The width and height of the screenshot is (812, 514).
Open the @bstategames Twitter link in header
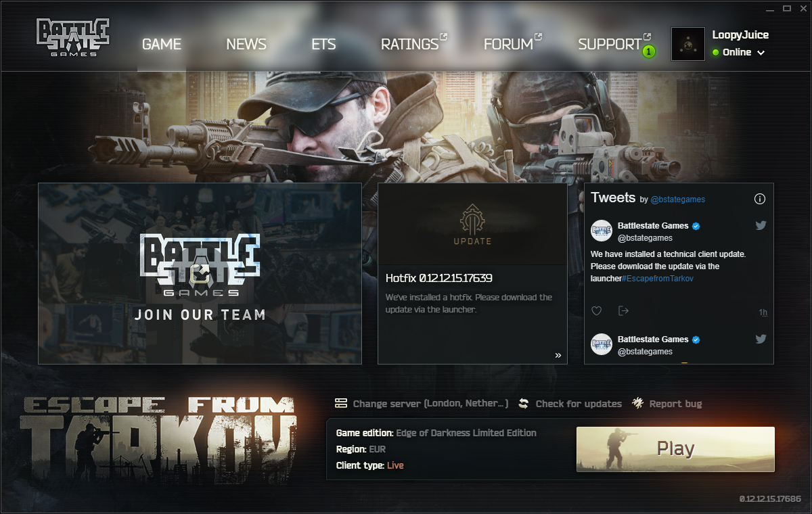pyautogui.click(x=677, y=200)
